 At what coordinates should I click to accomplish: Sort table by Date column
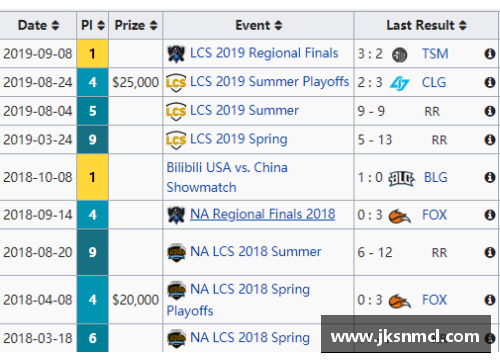pos(38,25)
